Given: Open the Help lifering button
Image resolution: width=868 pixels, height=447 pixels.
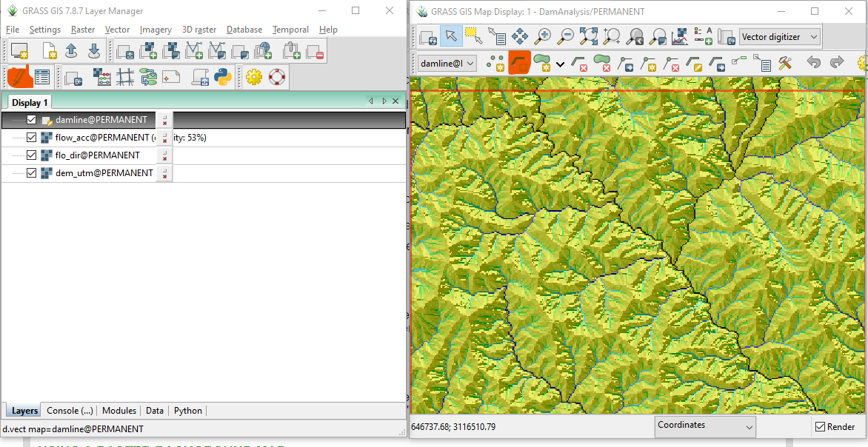Looking at the screenshot, I should point(275,76).
